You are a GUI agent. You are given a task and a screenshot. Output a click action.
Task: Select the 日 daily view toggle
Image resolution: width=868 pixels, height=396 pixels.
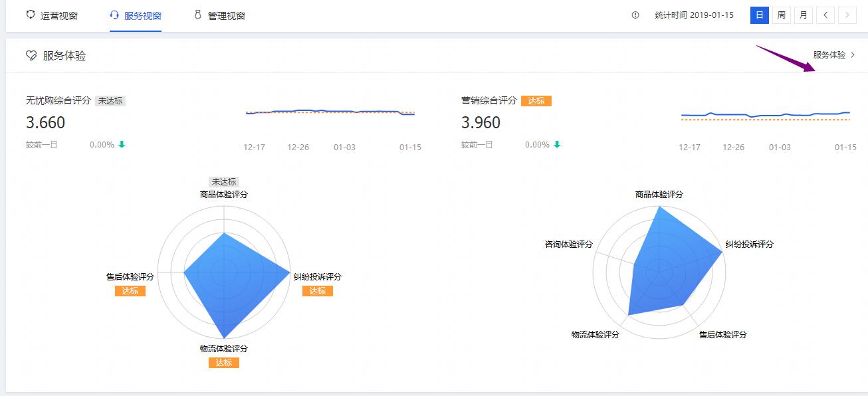click(x=759, y=15)
